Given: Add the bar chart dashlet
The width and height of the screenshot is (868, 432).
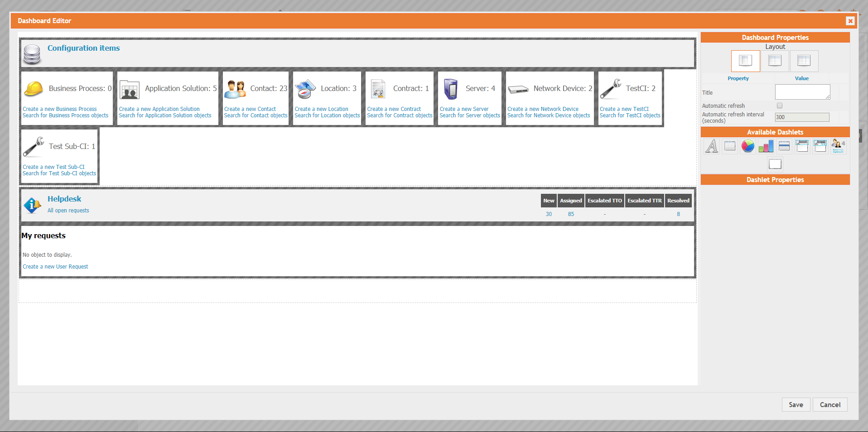Looking at the screenshot, I should click(766, 146).
